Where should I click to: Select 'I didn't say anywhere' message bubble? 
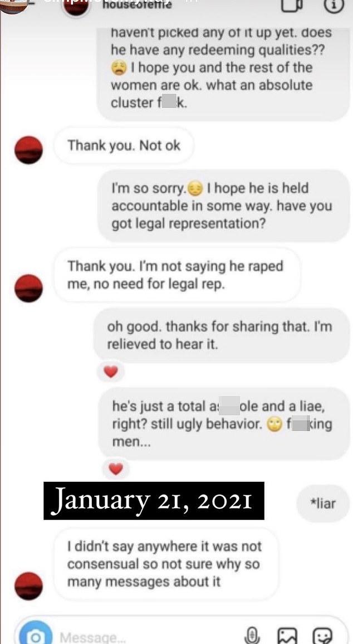(166, 564)
